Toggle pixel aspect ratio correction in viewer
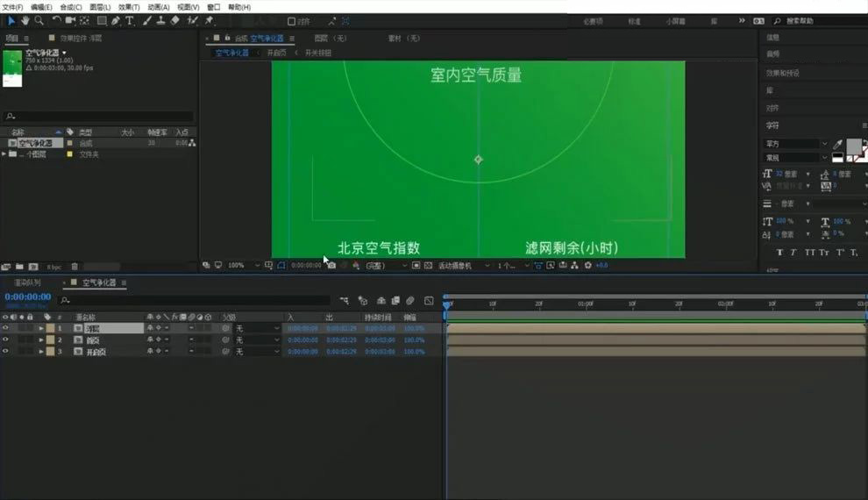This screenshot has width=868, height=500. point(538,266)
